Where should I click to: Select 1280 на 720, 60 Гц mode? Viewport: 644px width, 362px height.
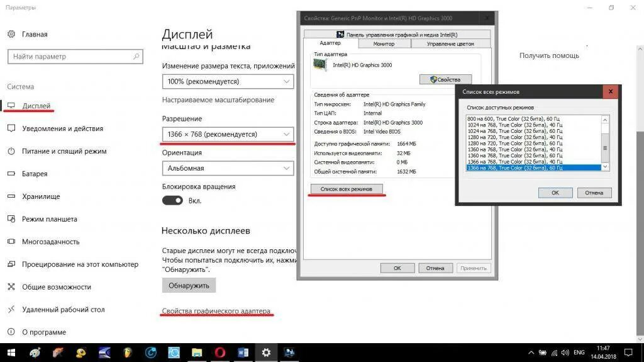(533, 143)
